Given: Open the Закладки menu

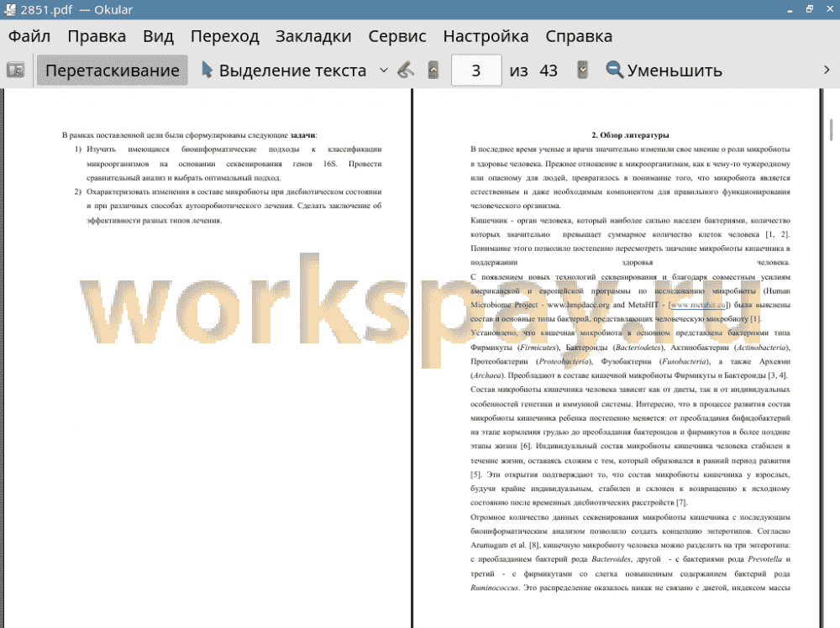Looking at the screenshot, I should (313, 36).
